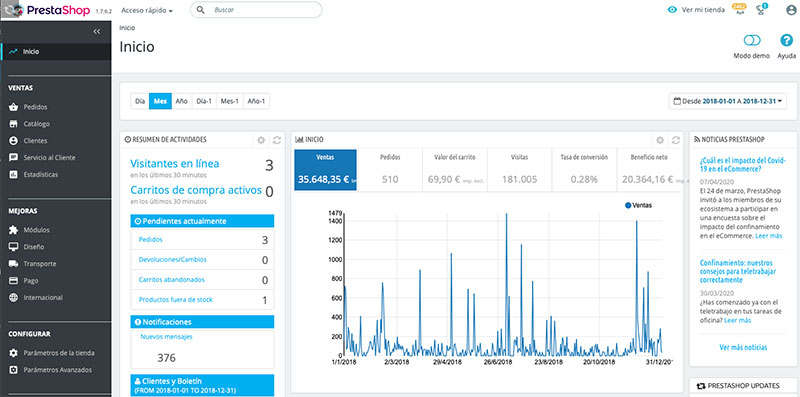Open the notifications bell icon in the header
The width and height of the screenshot is (800, 397).
click(739, 9)
